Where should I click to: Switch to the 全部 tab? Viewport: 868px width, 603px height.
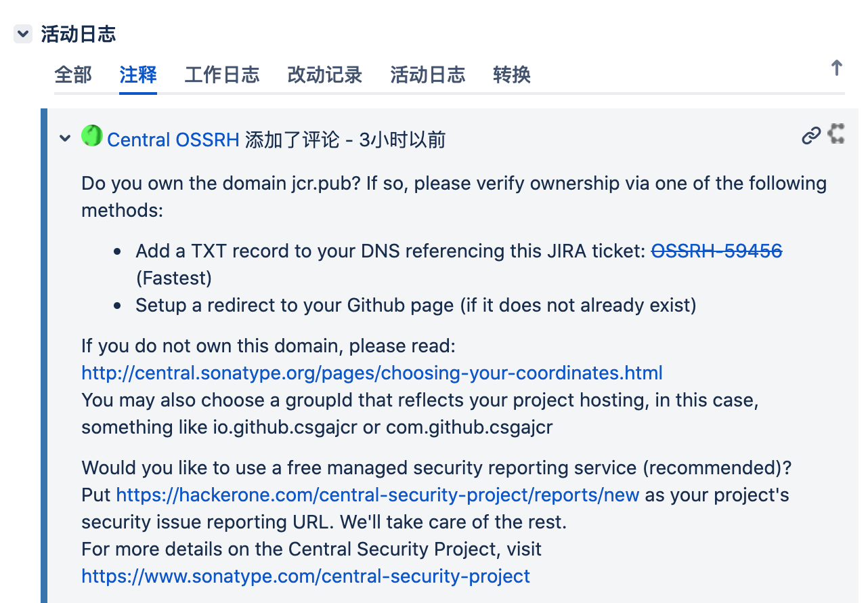point(73,75)
